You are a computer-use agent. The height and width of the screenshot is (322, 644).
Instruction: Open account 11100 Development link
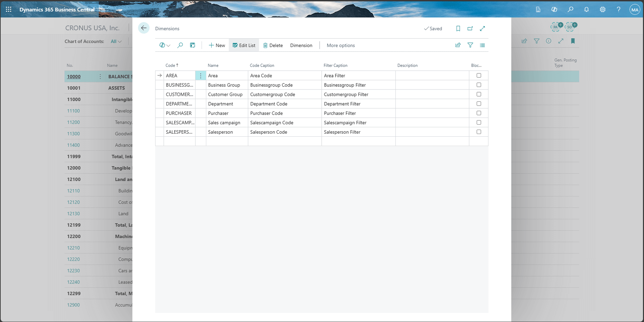point(73,111)
